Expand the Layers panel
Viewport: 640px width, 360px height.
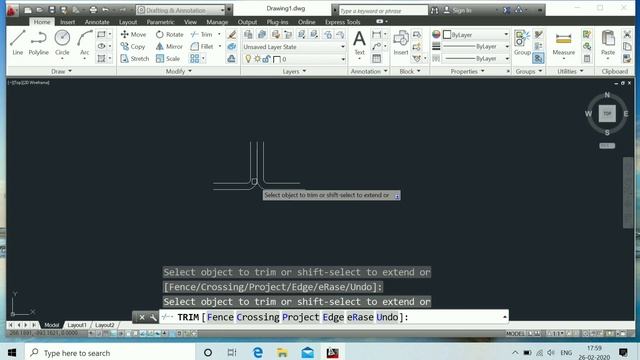coord(294,71)
